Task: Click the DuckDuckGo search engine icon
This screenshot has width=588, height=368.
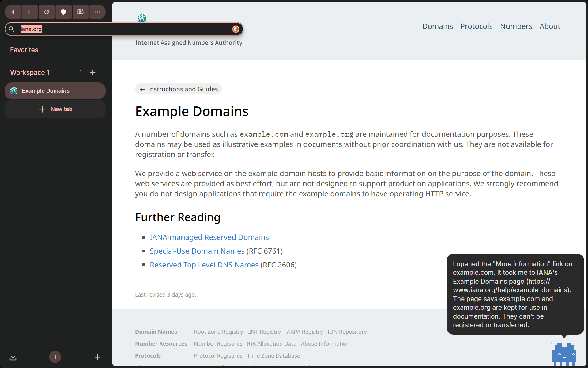Action: pyautogui.click(x=236, y=29)
